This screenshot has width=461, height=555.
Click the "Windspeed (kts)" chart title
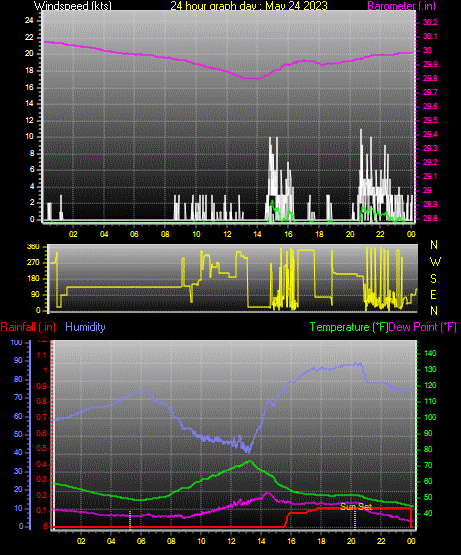(73, 5)
